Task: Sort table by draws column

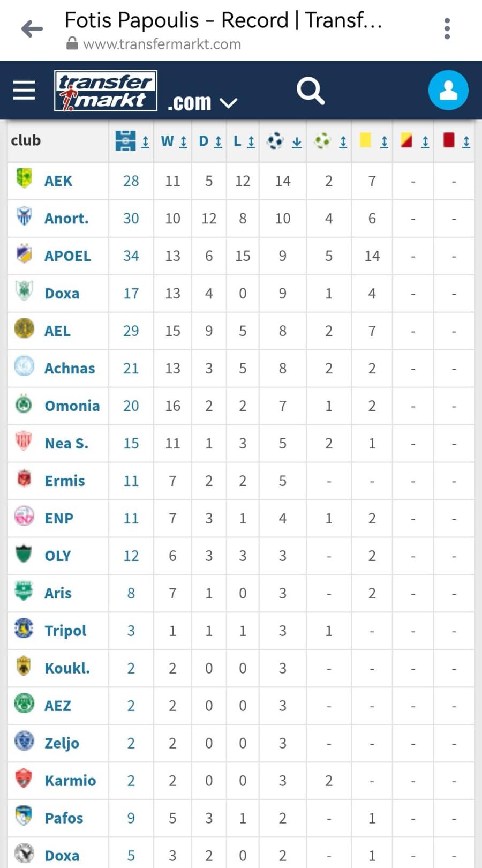Action: click(210, 141)
